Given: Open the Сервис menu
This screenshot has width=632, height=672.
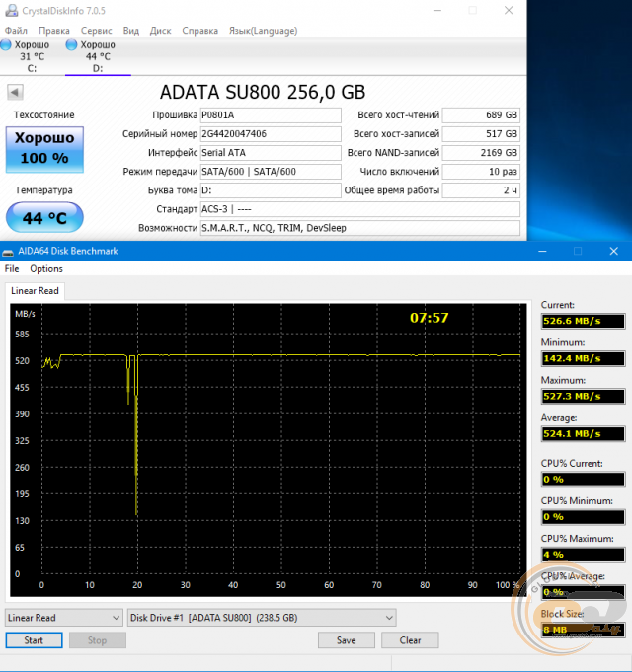Looking at the screenshot, I should [x=97, y=31].
